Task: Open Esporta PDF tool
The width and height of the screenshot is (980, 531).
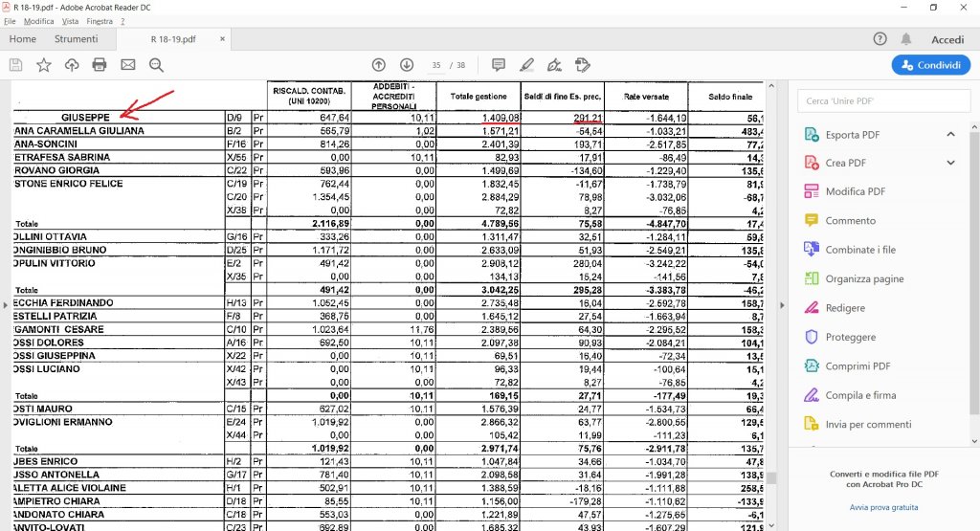Action: click(x=853, y=134)
